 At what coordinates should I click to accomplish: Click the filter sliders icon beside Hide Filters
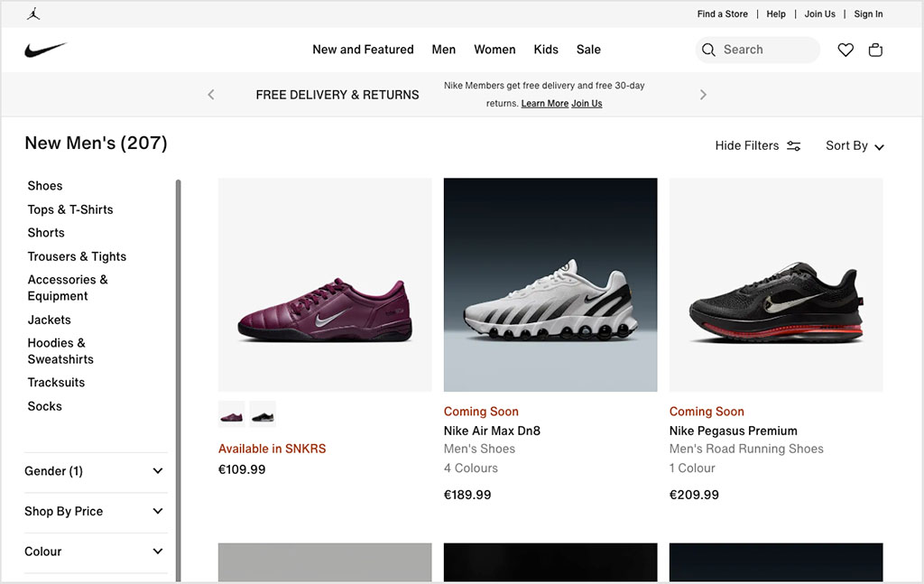(794, 146)
